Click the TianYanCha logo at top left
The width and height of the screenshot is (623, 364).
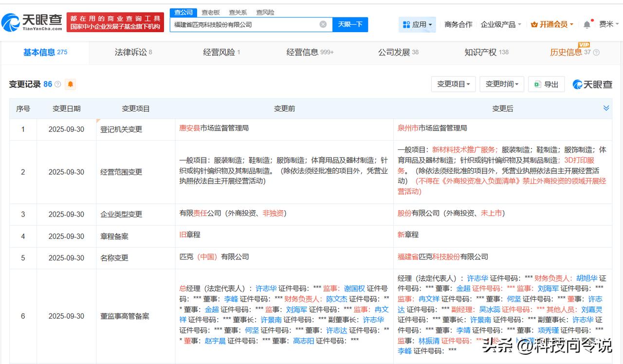click(32, 22)
